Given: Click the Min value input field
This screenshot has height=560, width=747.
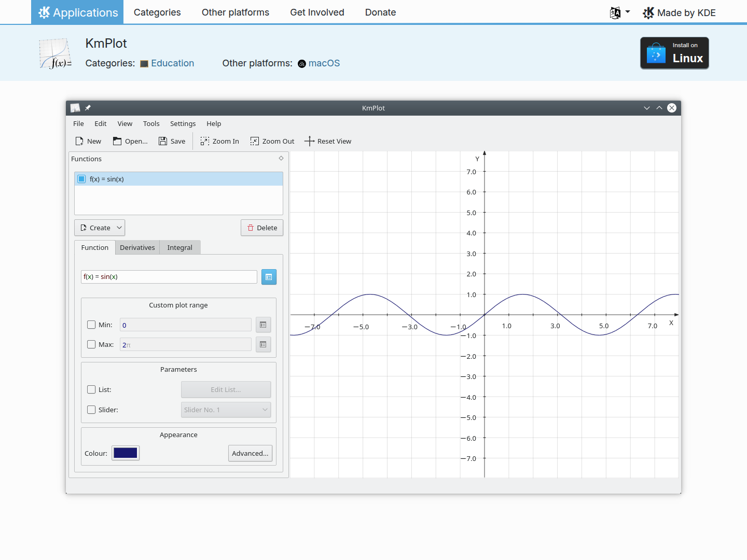Looking at the screenshot, I should (x=186, y=325).
